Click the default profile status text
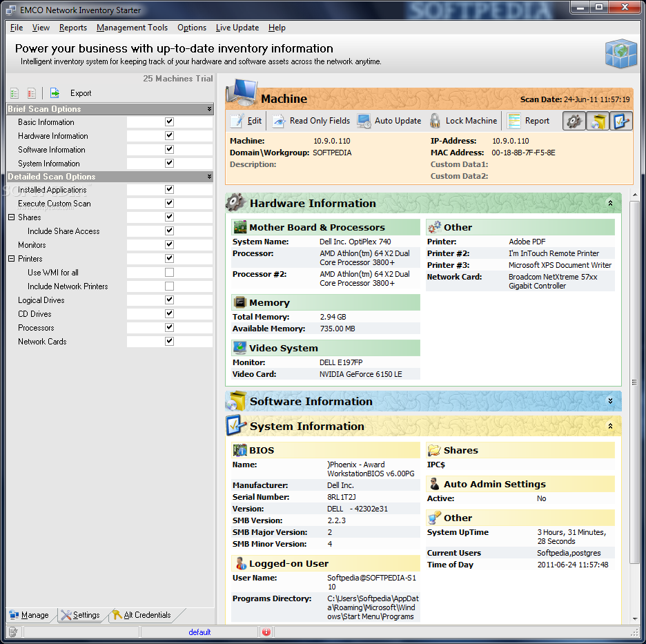 click(199, 632)
